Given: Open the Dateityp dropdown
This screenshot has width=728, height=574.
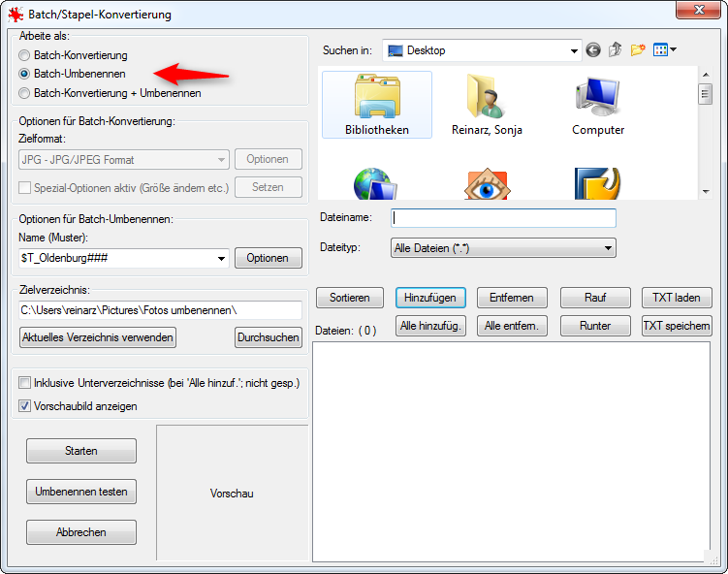Looking at the screenshot, I should tap(608, 248).
